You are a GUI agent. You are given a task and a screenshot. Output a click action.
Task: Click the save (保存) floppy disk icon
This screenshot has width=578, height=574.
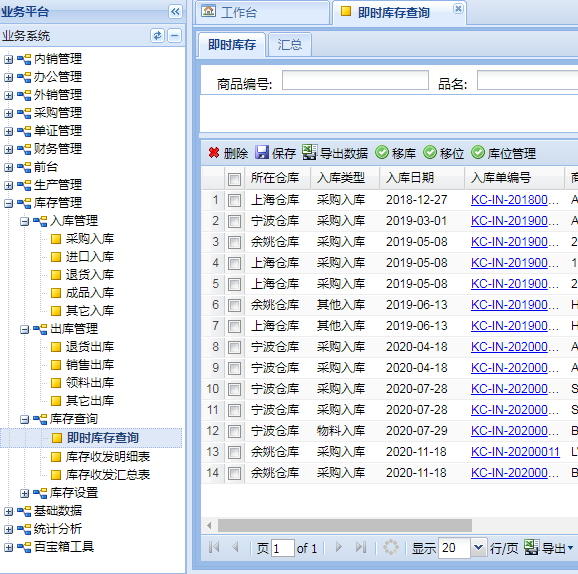point(262,152)
